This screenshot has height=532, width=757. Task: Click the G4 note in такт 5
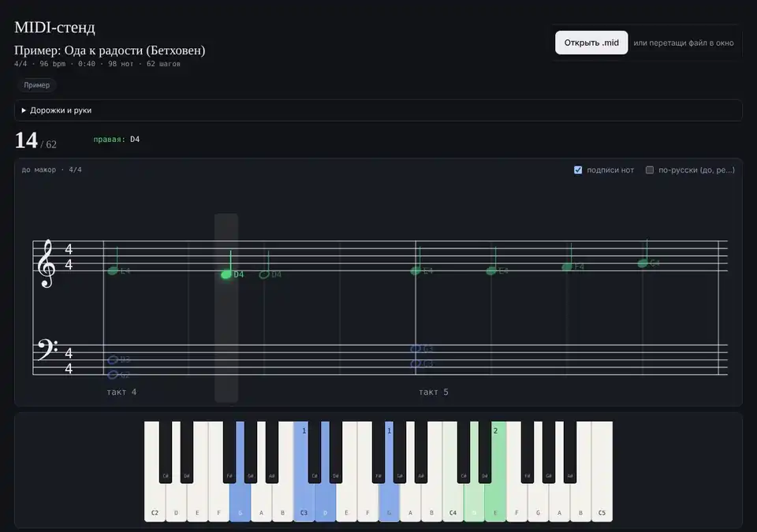pyautogui.click(x=643, y=263)
